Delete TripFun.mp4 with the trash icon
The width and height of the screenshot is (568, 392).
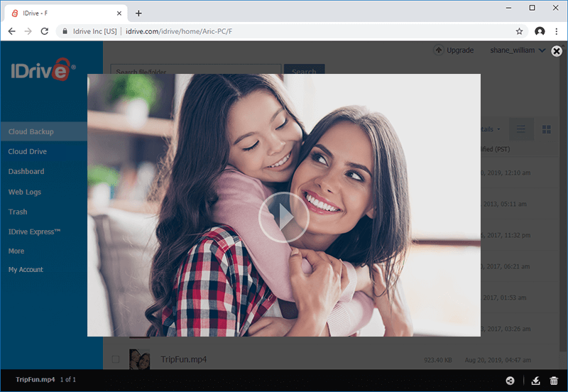(x=554, y=381)
